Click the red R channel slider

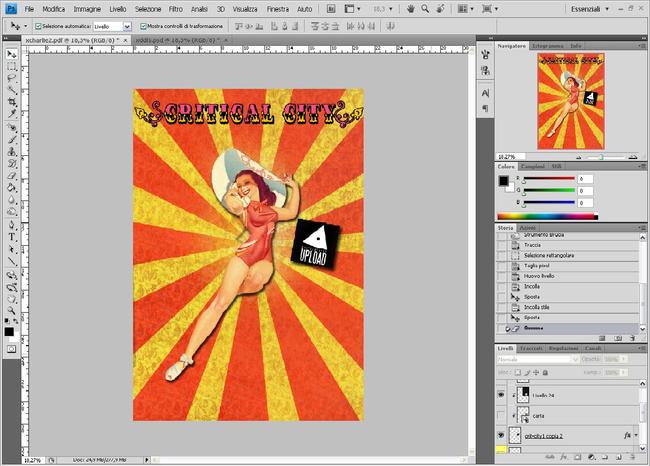click(x=549, y=179)
